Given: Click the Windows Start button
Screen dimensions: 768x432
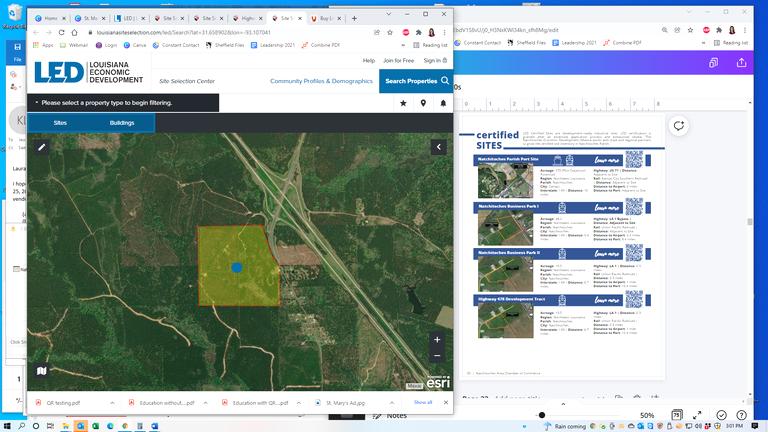Looking at the screenshot, I should click(8, 426).
